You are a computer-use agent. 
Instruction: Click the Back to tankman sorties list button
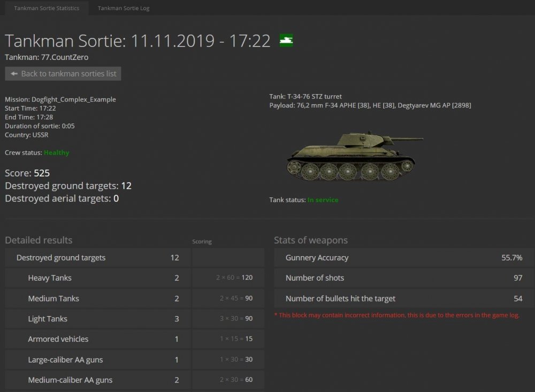click(63, 74)
